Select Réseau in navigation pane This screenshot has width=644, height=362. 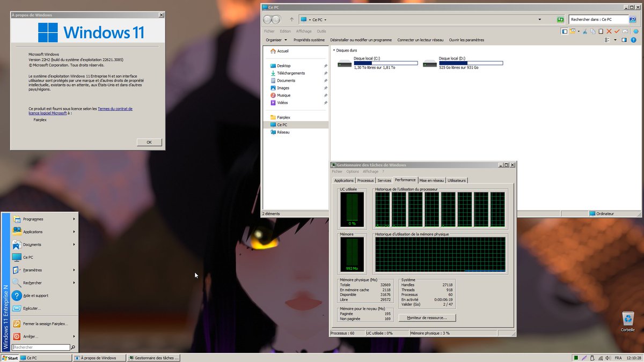[x=280, y=132]
